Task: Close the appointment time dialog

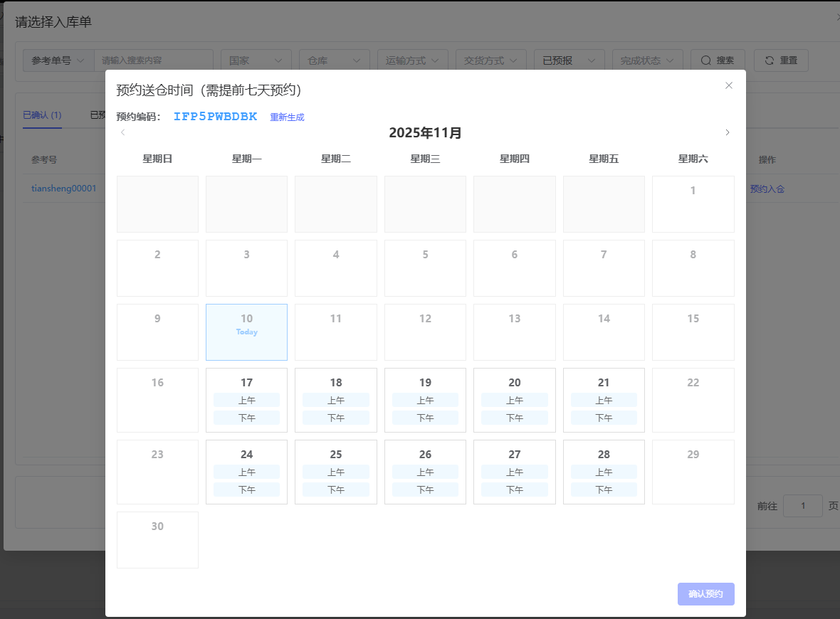Action: [x=728, y=85]
